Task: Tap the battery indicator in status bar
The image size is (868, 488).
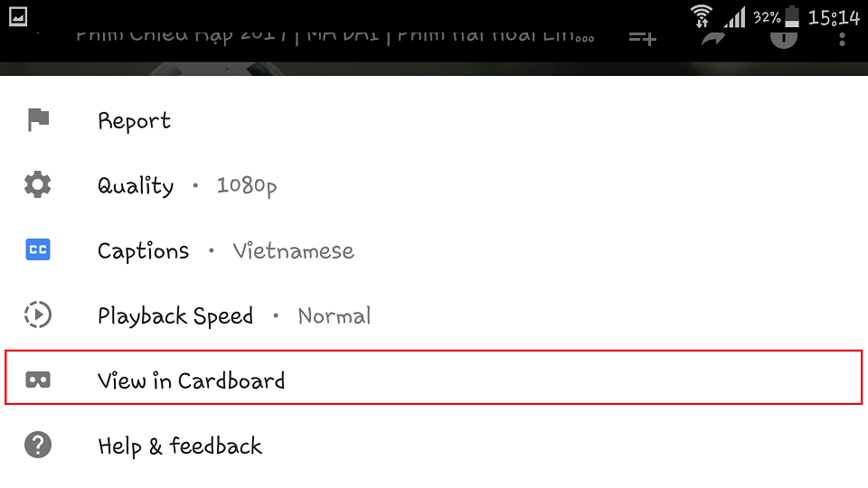Action: [792, 16]
